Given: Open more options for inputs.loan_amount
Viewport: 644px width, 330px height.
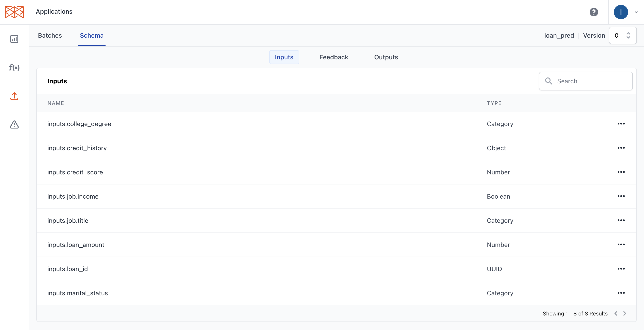Looking at the screenshot, I should 621,245.
